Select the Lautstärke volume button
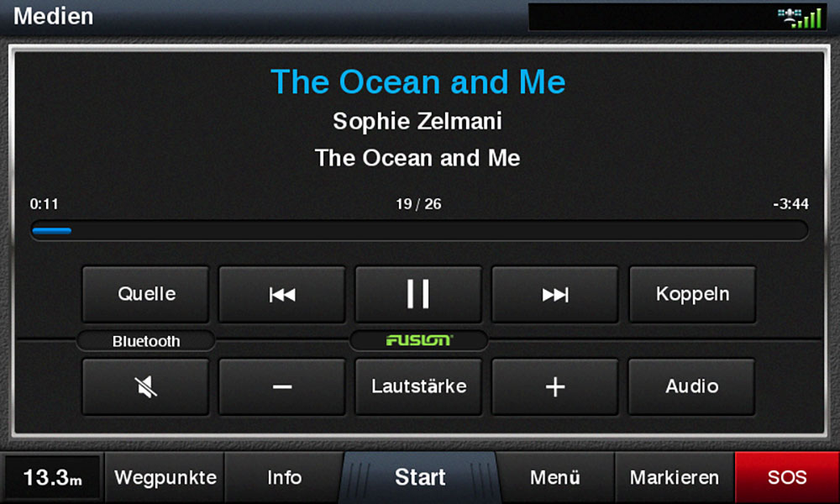 click(x=418, y=386)
